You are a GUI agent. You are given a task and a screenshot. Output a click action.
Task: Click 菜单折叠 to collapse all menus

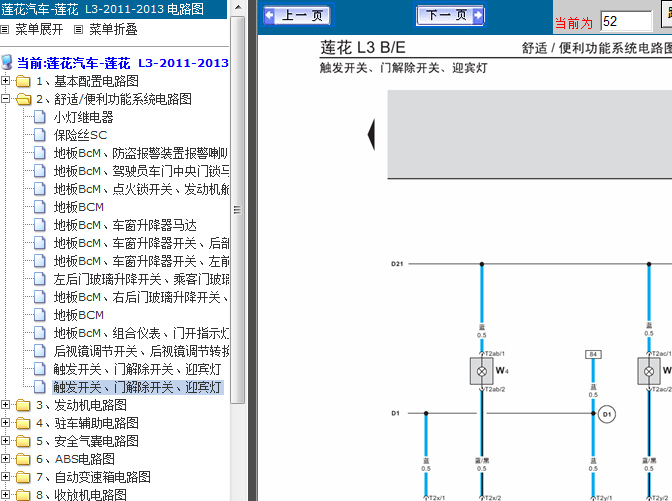pyautogui.click(x=113, y=30)
